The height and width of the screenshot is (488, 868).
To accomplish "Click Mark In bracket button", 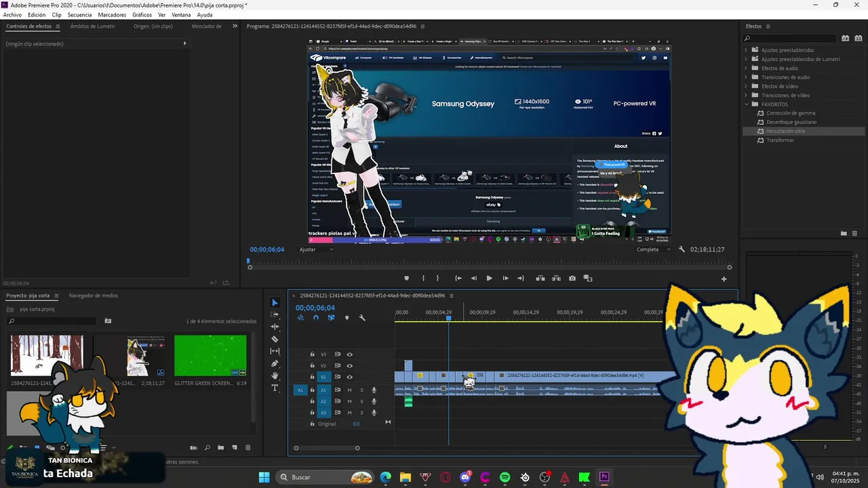I will [423, 278].
